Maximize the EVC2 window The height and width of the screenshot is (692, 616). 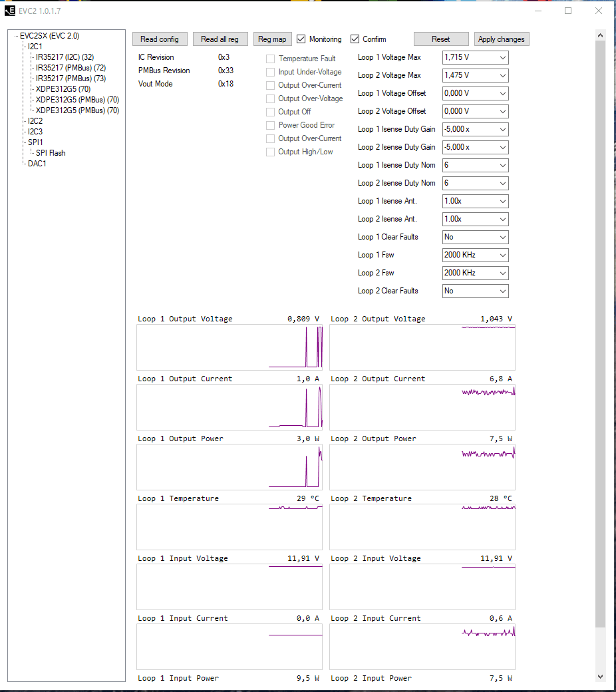pos(568,11)
